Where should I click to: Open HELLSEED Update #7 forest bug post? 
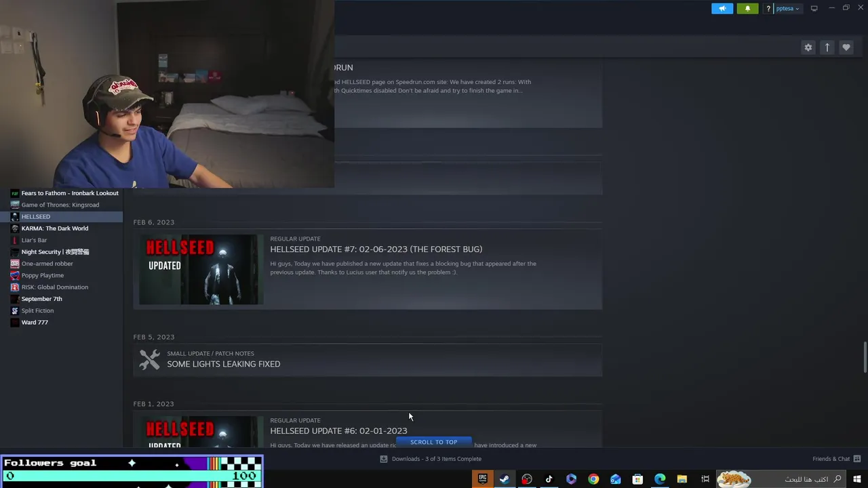coord(376,249)
